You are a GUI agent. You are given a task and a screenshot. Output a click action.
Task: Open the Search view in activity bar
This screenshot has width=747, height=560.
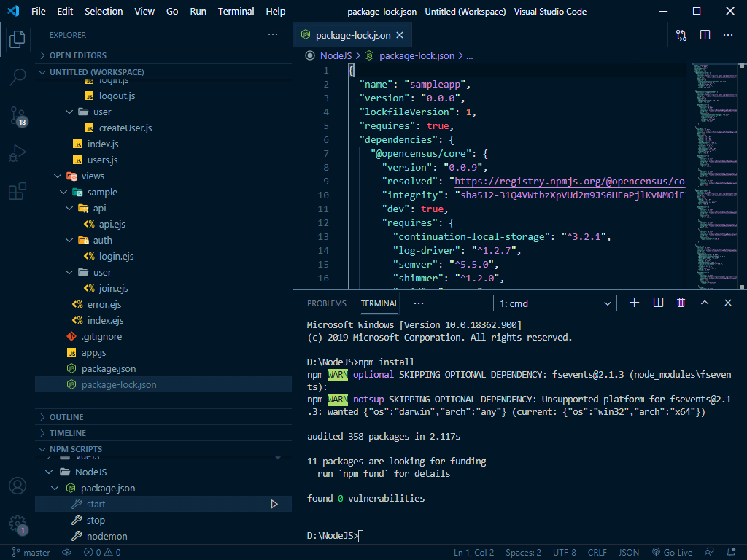[18, 76]
